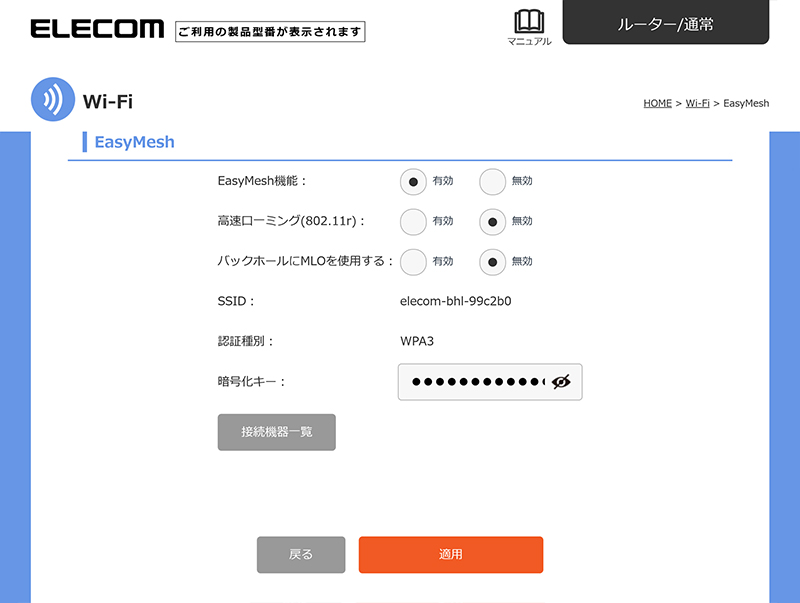Enable MLO for backhaul (有効)

point(413,261)
